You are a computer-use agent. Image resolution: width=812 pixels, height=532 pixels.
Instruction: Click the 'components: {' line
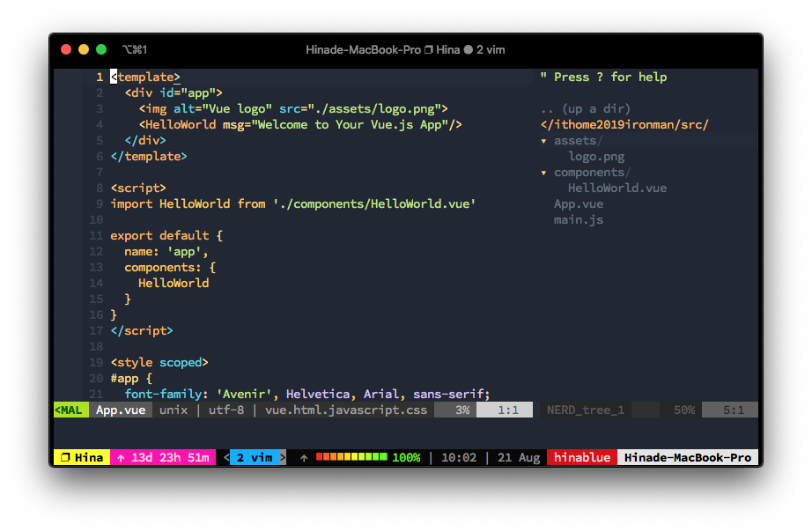(170, 268)
